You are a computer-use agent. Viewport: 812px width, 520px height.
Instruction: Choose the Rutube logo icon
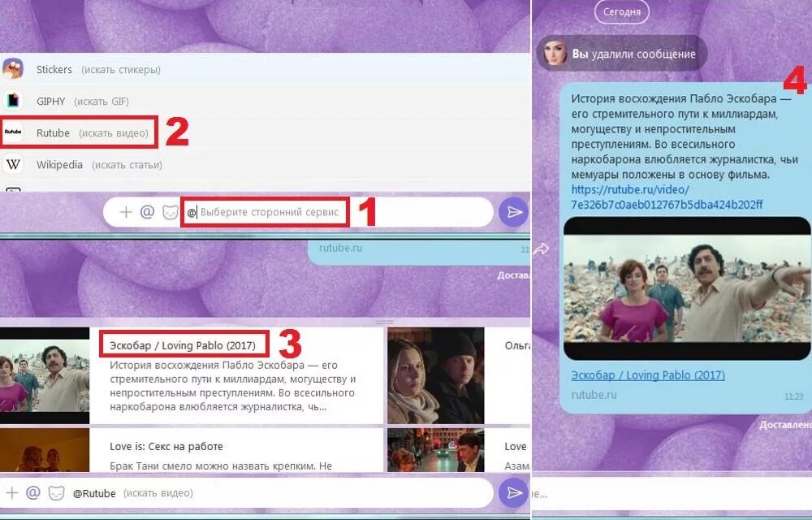coord(13,132)
